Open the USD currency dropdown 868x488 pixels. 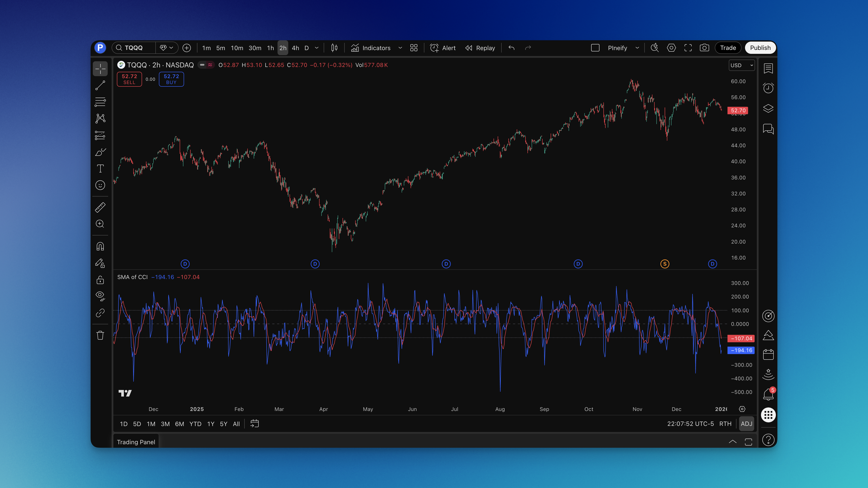[x=742, y=65]
